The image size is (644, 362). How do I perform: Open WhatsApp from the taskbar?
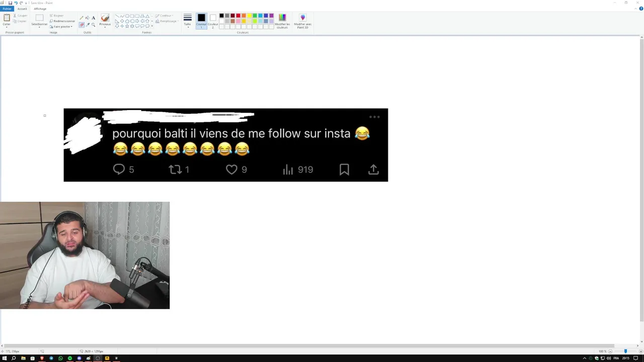pyautogui.click(x=60, y=358)
